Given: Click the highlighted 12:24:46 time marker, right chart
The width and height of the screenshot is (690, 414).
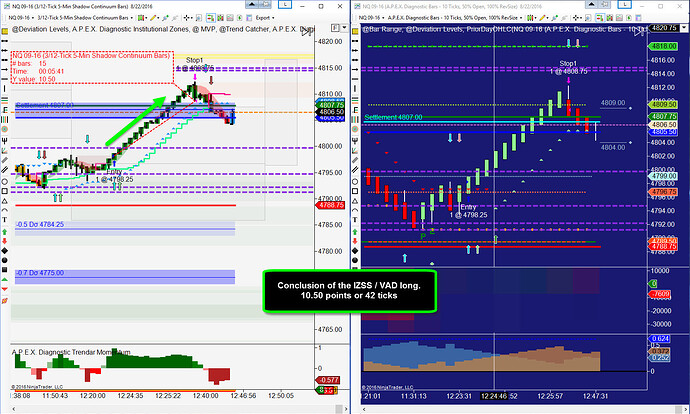Looking at the screenshot, I should point(494,396).
